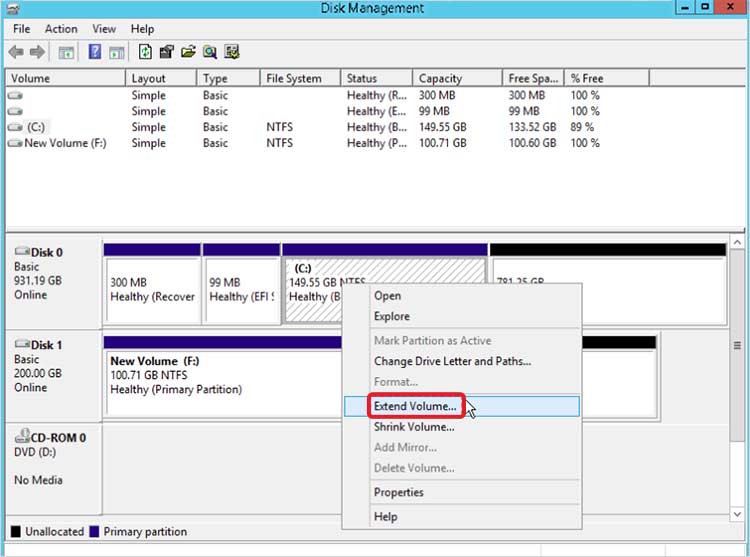Click the 89 % free cell
The height and width of the screenshot is (557, 750).
tap(582, 127)
